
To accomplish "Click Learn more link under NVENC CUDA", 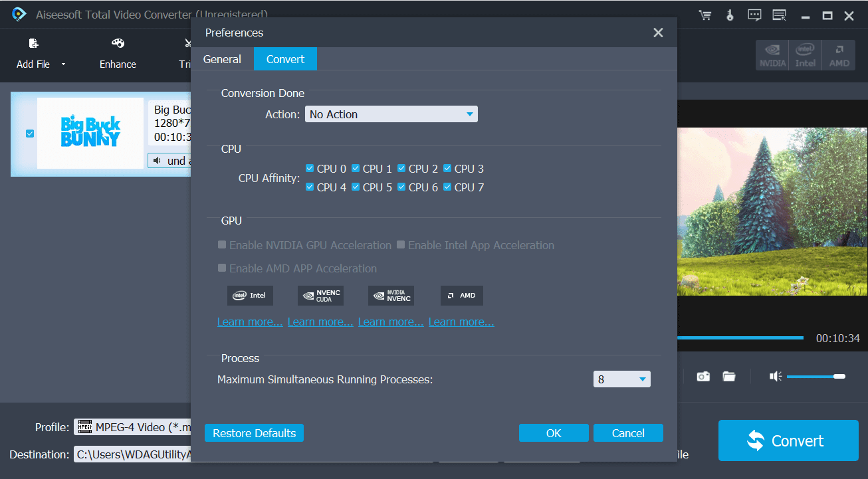I will point(320,322).
